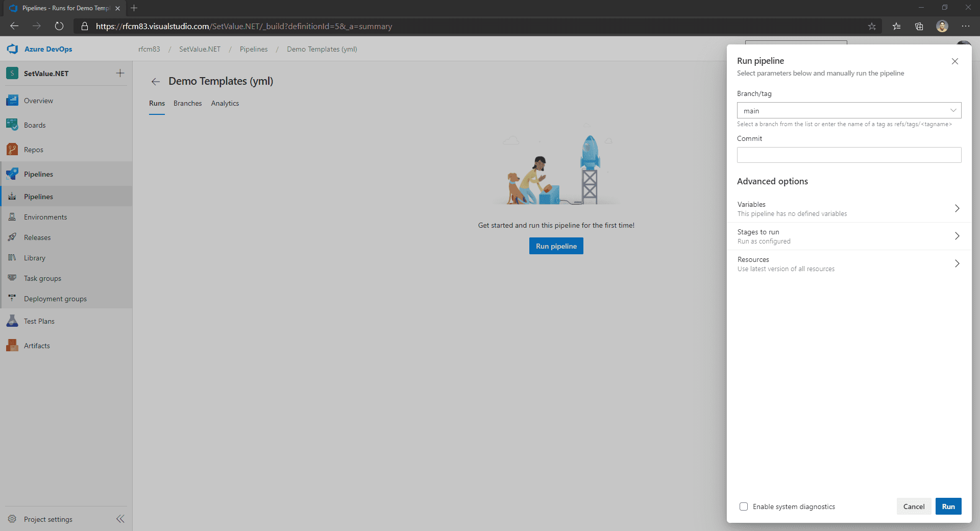Viewport: 980px width, 531px height.
Task: Click the Project settings gear icon
Action: coord(12,519)
